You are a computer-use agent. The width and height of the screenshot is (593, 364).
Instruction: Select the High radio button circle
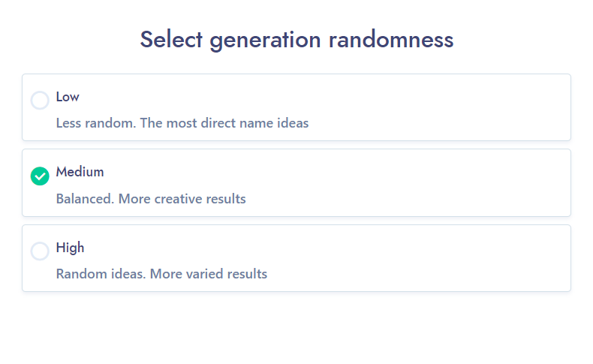(x=40, y=251)
